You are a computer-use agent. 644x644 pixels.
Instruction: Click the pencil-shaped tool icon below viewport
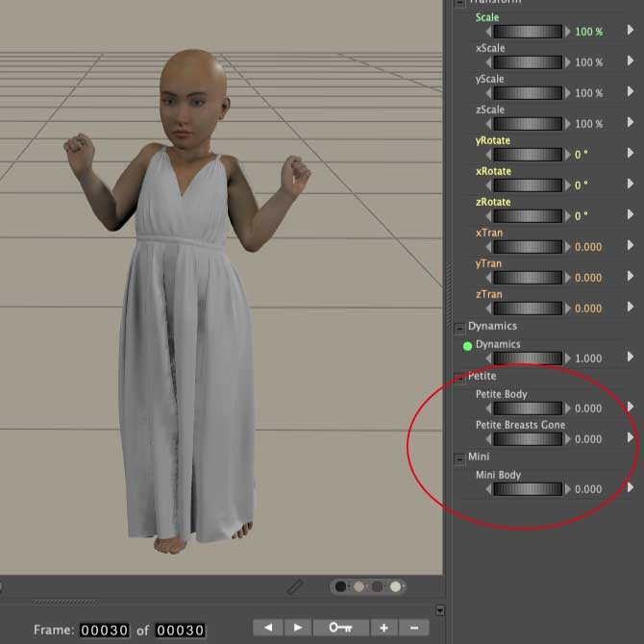[295, 586]
